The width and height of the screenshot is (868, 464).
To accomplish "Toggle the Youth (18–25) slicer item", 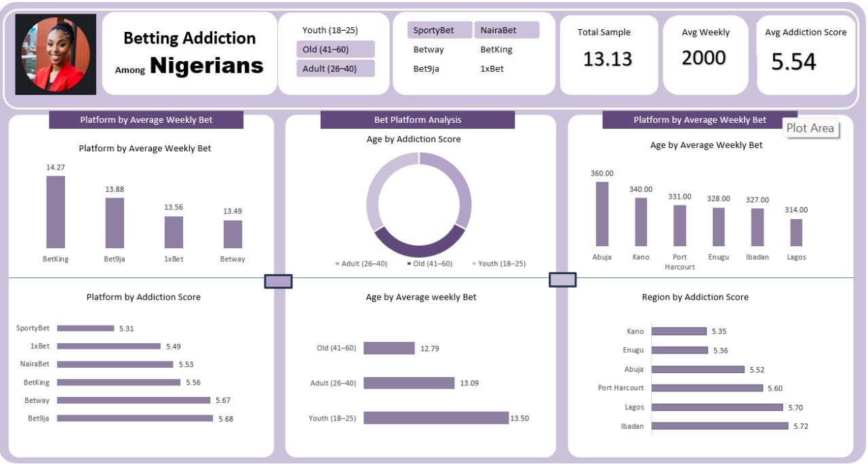I will point(335,31).
